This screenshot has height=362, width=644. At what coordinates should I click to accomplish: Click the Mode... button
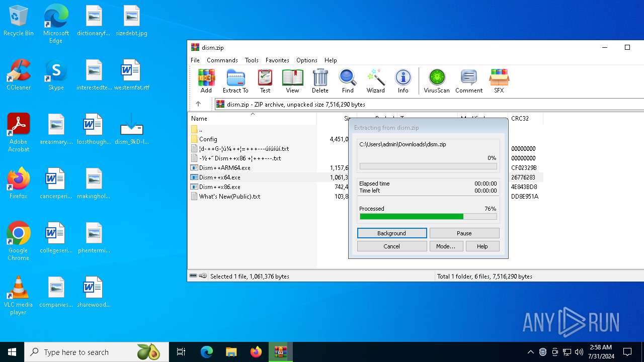click(x=446, y=246)
